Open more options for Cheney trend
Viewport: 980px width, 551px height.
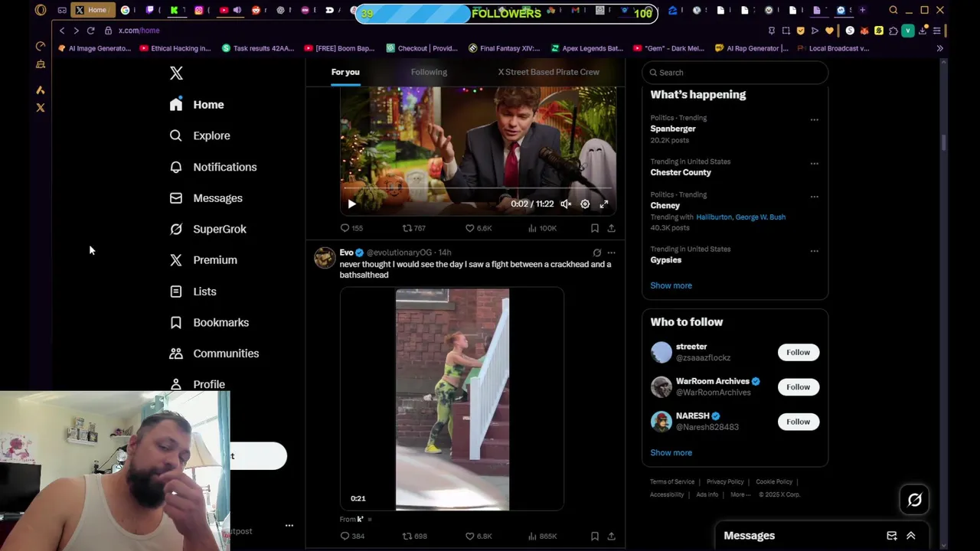tap(814, 196)
